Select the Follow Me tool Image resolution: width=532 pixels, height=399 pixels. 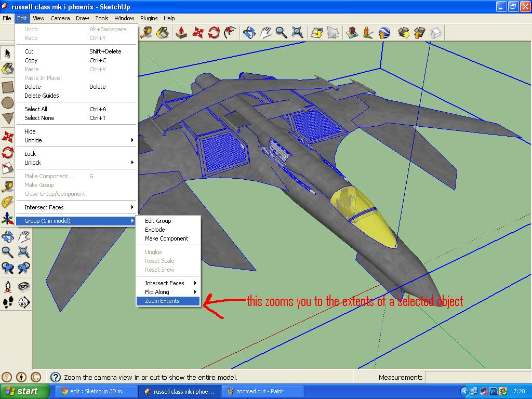pyautogui.click(x=230, y=33)
